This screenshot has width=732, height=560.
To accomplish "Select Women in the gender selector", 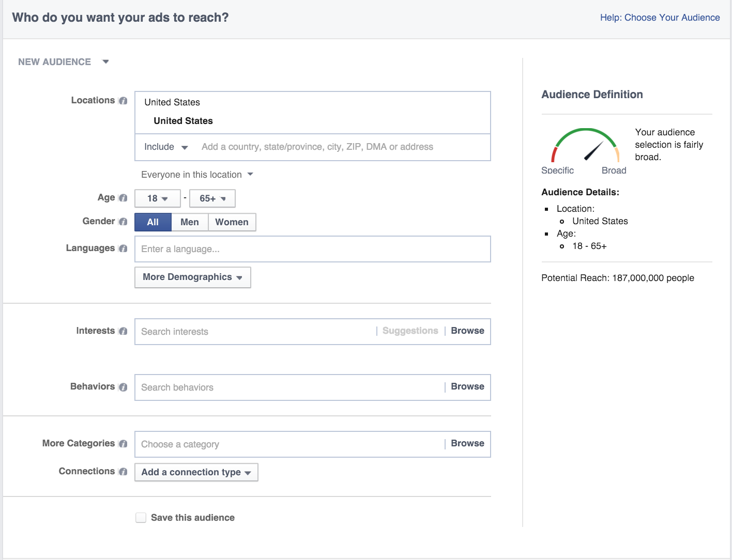I will pos(232,222).
